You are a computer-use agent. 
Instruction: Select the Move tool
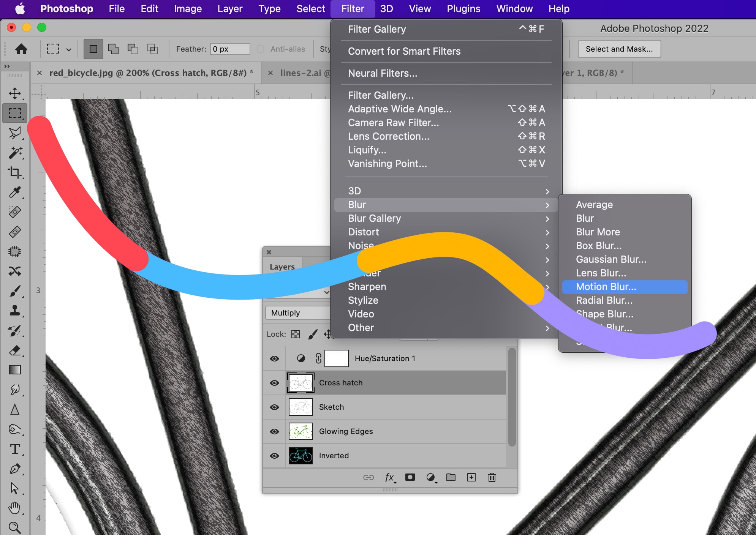coord(15,93)
